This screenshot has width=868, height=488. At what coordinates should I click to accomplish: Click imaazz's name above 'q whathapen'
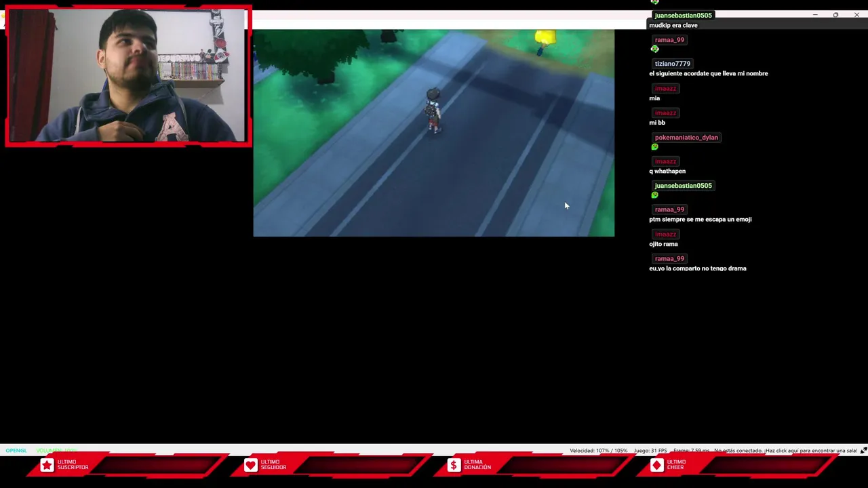click(665, 161)
